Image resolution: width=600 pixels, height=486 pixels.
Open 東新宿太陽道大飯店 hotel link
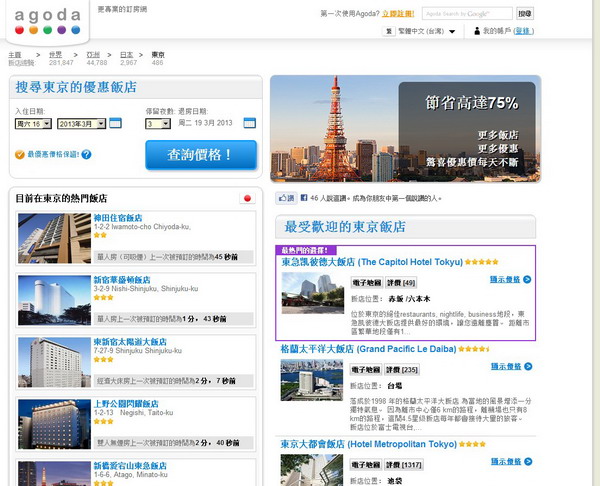[x=130, y=342]
